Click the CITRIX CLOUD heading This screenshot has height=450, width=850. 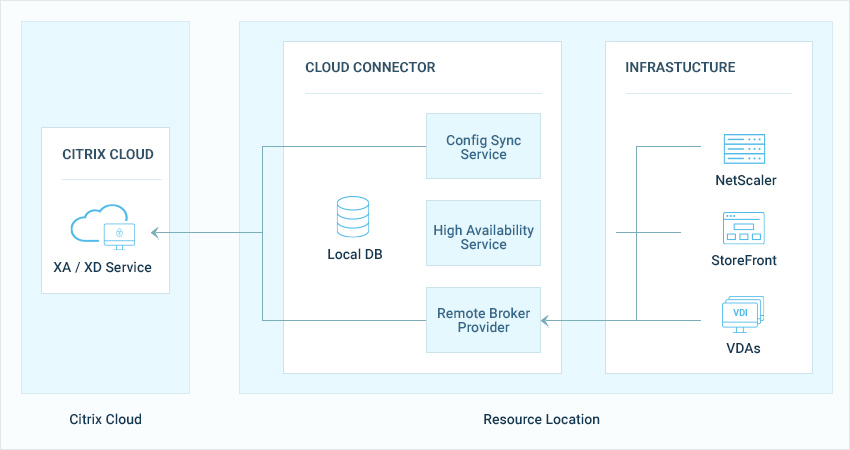coord(108,155)
